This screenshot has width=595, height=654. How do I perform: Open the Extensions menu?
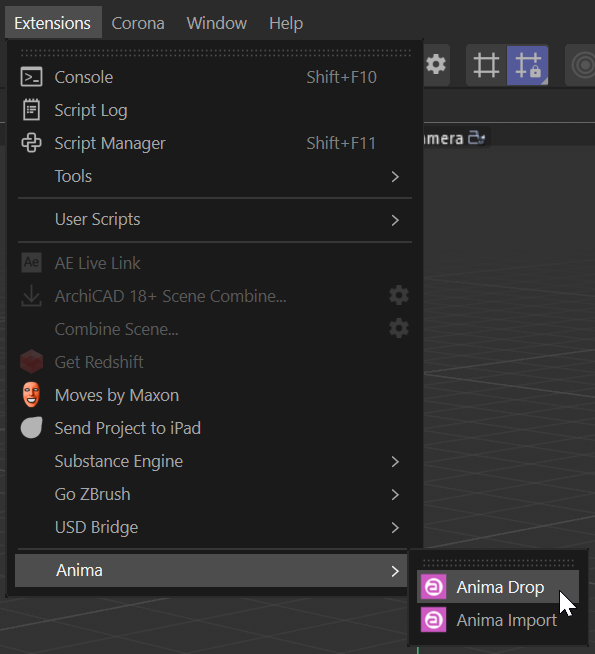click(53, 23)
